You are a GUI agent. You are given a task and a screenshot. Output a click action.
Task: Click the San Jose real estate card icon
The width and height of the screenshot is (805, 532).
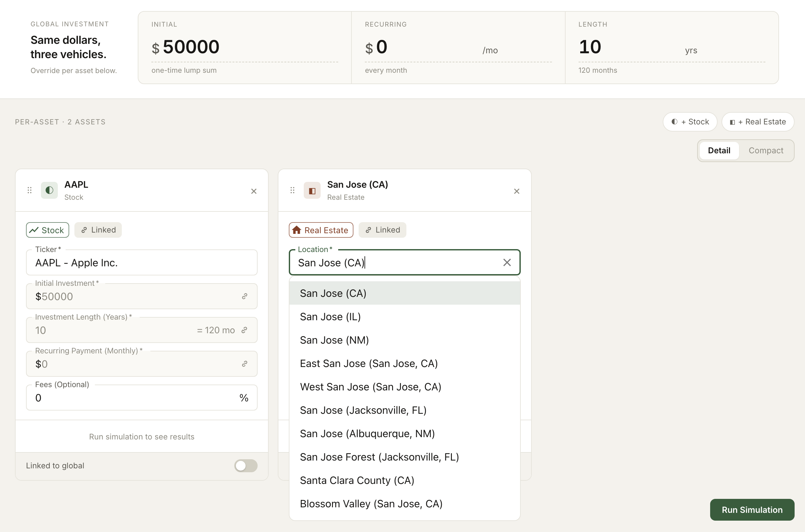pyautogui.click(x=312, y=190)
